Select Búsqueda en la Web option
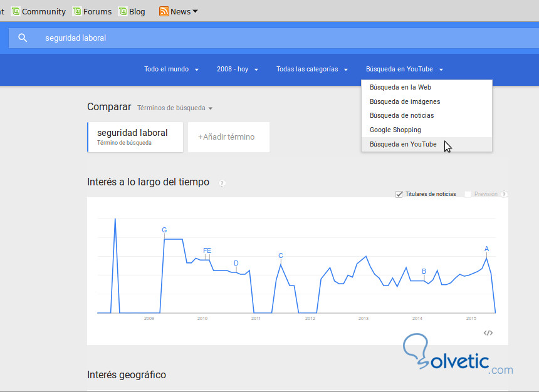This screenshot has width=539, height=392. point(427,87)
